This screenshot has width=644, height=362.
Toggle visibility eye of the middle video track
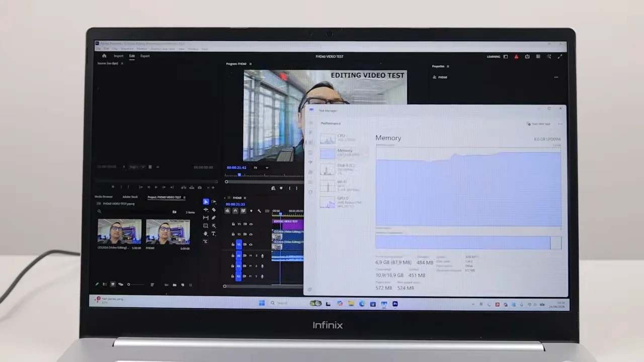click(251, 234)
